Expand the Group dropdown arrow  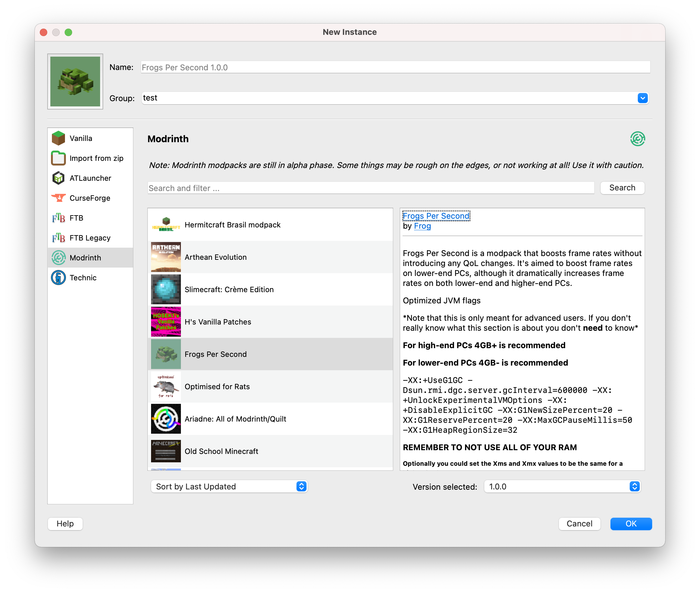pos(642,98)
